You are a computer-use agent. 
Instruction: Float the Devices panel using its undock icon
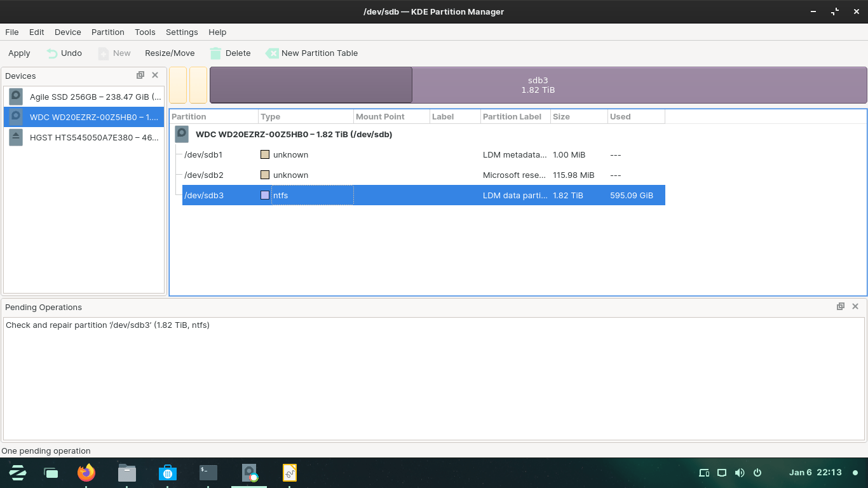point(140,75)
